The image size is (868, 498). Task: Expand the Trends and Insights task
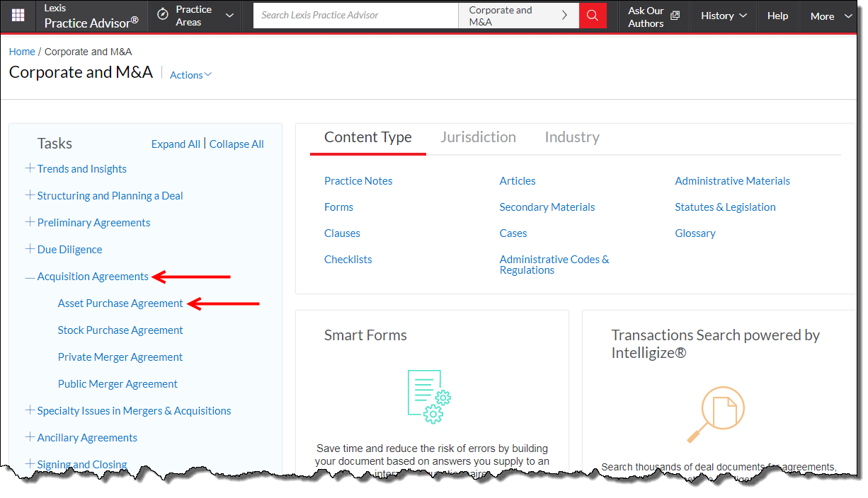coord(30,168)
